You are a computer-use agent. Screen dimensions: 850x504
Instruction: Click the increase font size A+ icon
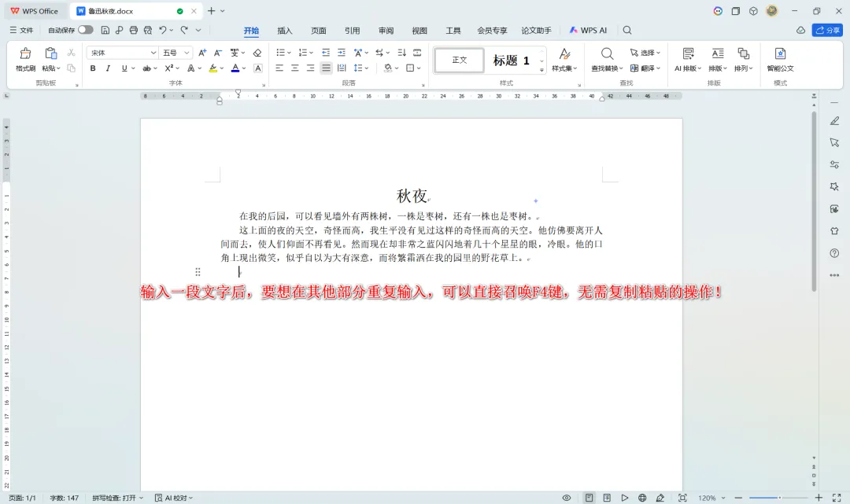(x=202, y=53)
